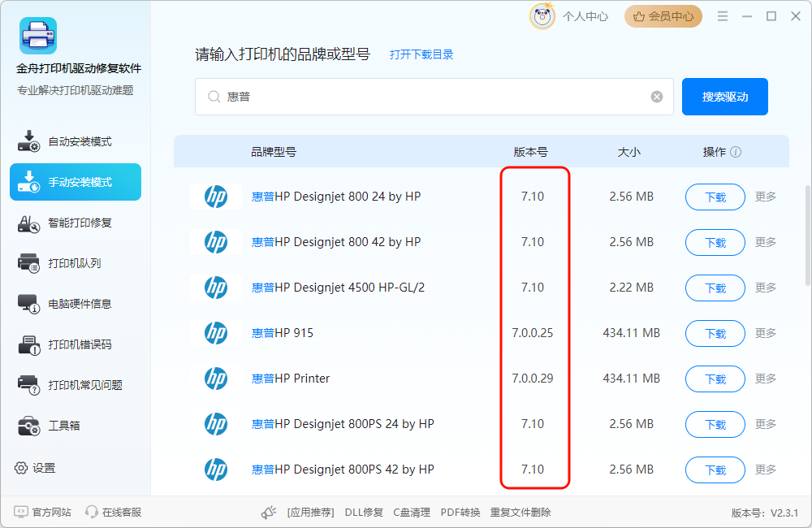Screen dimensions: 812x528
Task: Click the results list vertical scrollbar
Action: pos(807,236)
